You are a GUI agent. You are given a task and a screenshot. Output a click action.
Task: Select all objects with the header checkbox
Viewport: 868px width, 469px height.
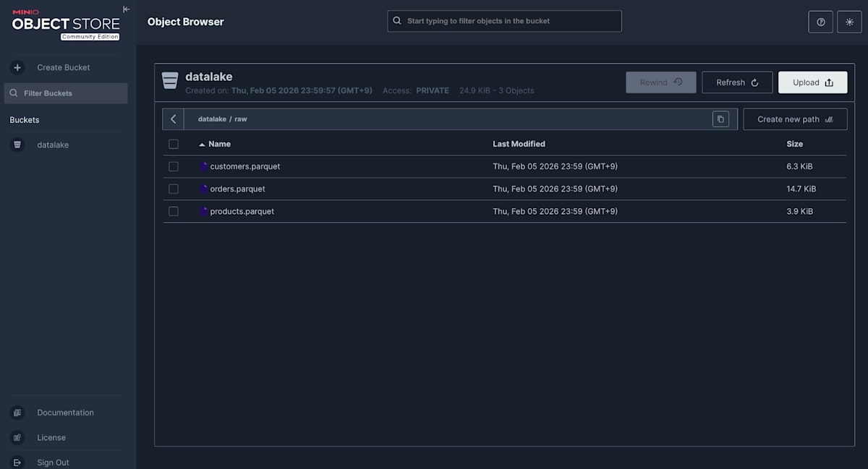click(x=174, y=144)
